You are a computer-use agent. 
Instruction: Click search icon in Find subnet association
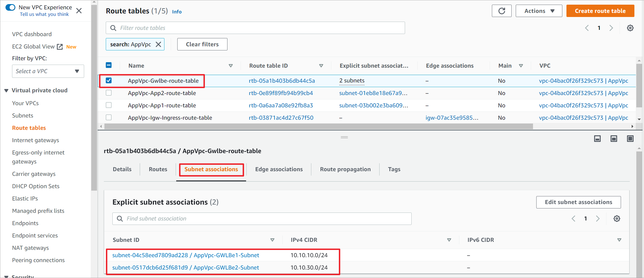point(120,219)
